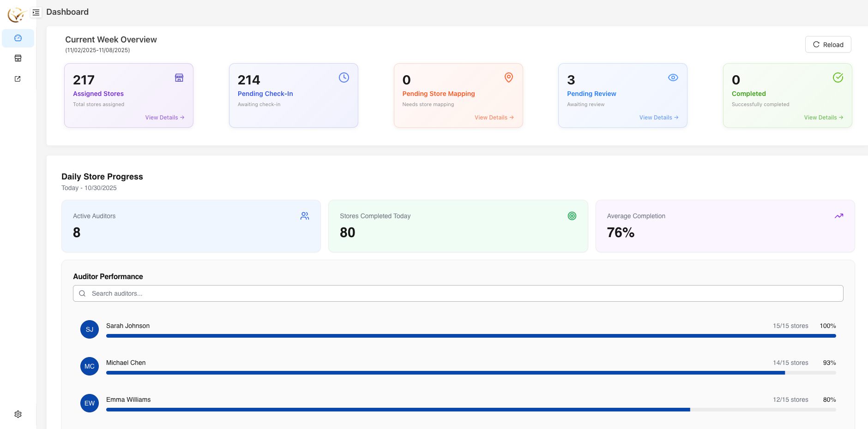868x429 pixels.
Task: Toggle the sidebar collapse control
Action: click(36, 12)
